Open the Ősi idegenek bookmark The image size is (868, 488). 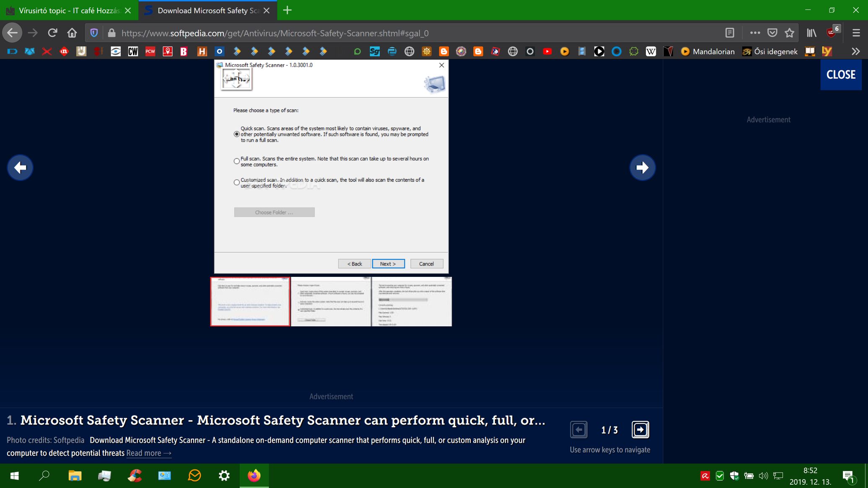pyautogui.click(x=770, y=52)
